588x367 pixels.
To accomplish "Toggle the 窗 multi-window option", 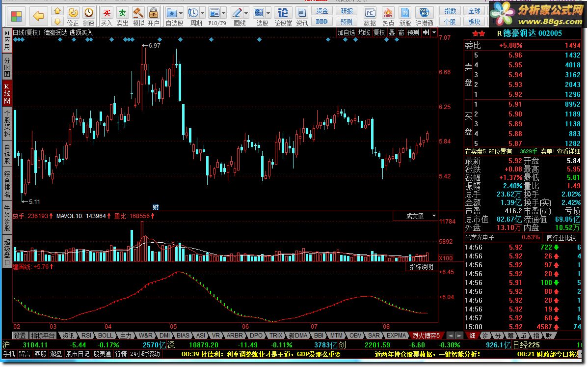I will pos(401,32).
